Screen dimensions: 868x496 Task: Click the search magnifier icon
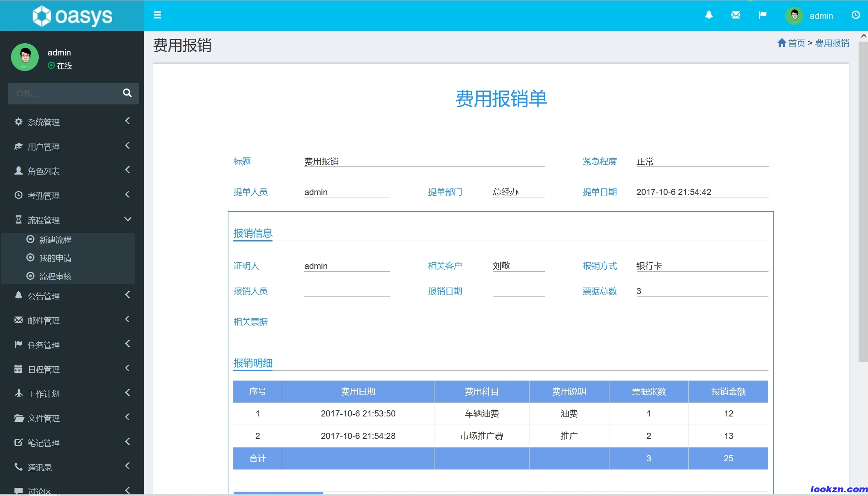click(127, 93)
